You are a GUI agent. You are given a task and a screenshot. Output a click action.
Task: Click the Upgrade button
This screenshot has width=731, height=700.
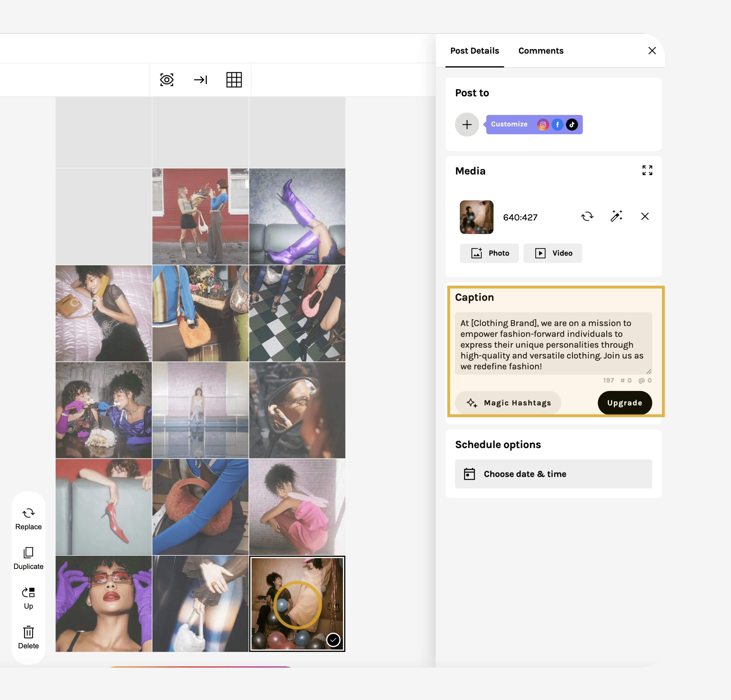(x=624, y=402)
